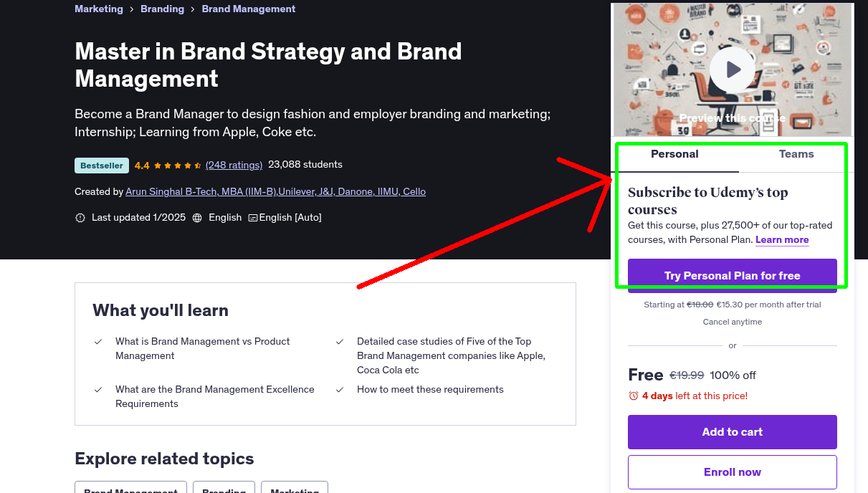Click the 'Starting at €15.30 per month' text
Screen dimensions: 868x493
click(x=733, y=305)
